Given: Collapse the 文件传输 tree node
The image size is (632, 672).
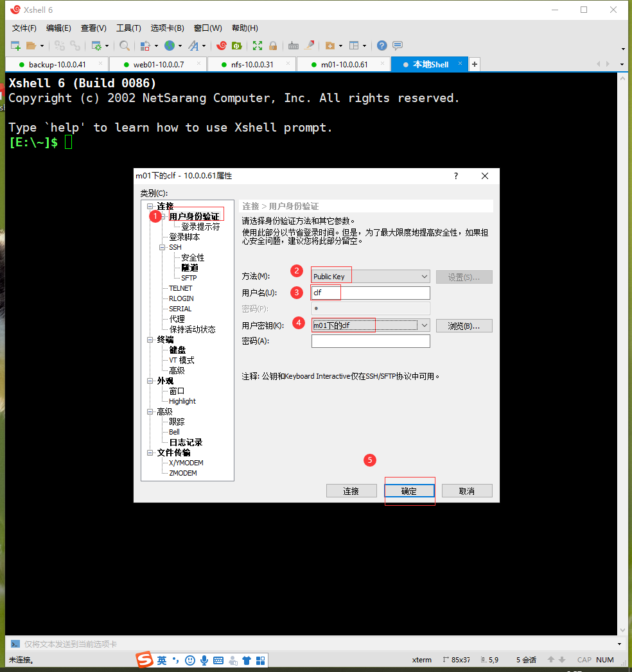Looking at the screenshot, I should click(150, 453).
